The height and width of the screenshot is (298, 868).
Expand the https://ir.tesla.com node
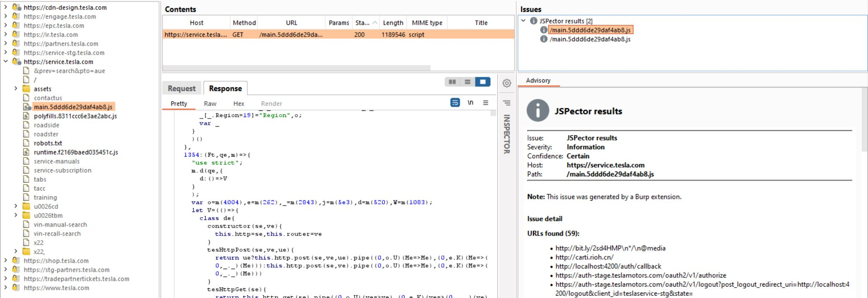point(5,34)
